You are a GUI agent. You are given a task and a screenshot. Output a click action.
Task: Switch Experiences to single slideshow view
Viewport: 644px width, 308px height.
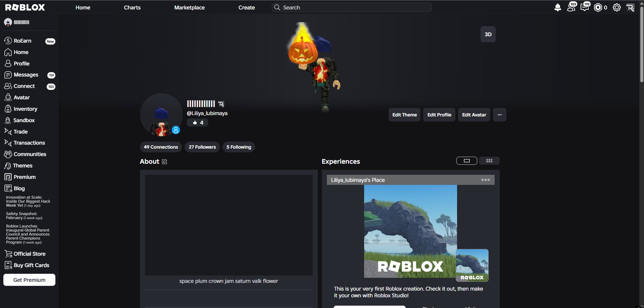coord(466,161)
